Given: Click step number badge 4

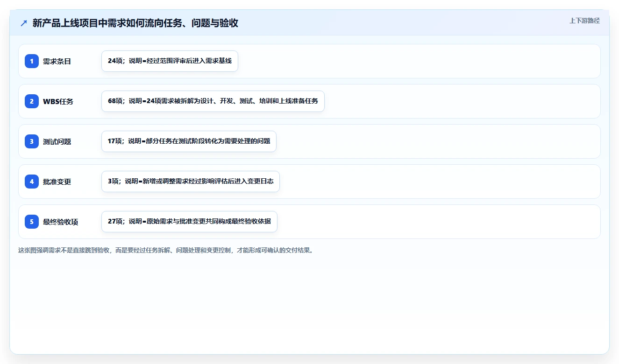Looking at the screenshot, I should click(32, 182).
